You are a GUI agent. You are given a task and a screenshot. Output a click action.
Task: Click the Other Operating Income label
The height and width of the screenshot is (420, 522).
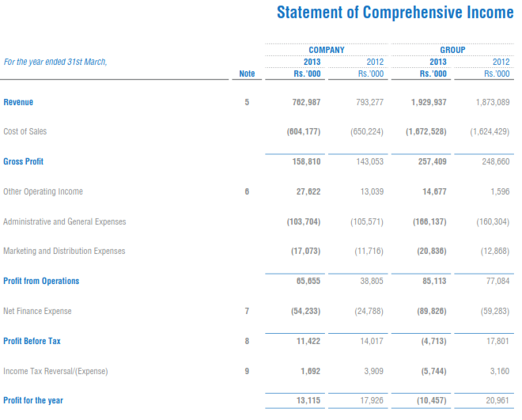pyautogui.click(x=43, y=191)
